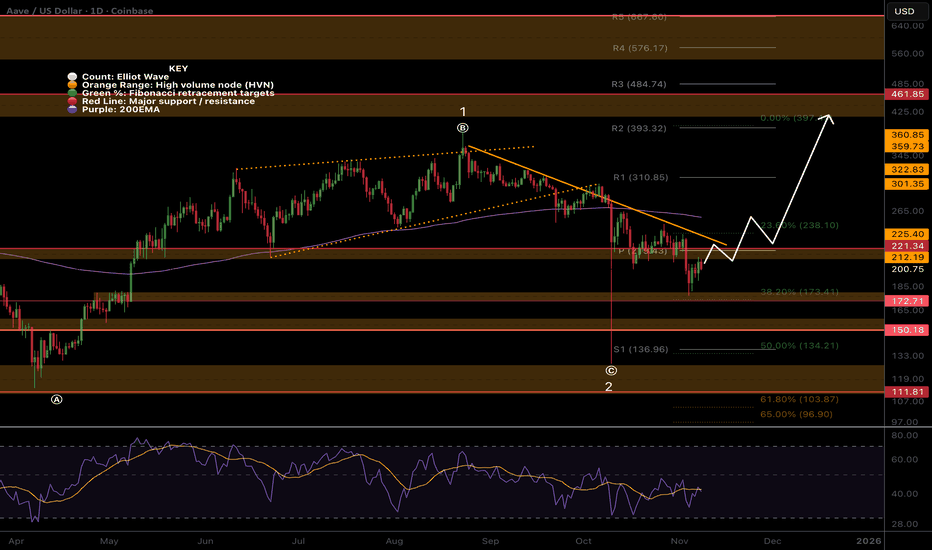Select the circled B wave marker
932x550 pixels.
[x=462, y=128]
